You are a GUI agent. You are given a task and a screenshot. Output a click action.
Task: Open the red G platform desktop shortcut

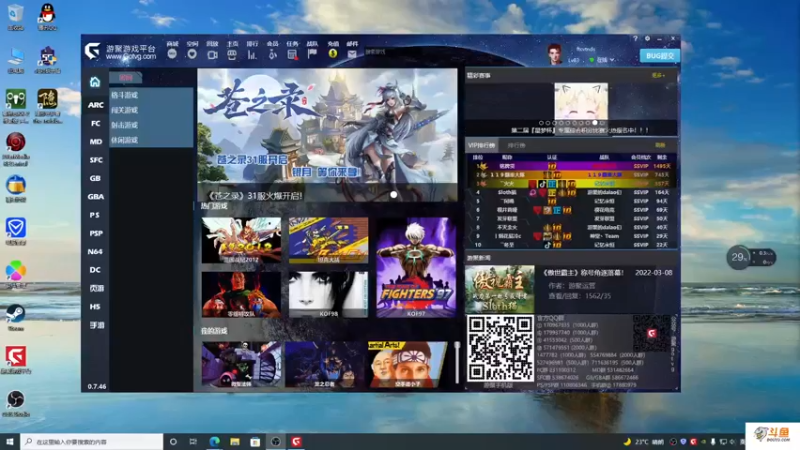click(x=16, y=360)
